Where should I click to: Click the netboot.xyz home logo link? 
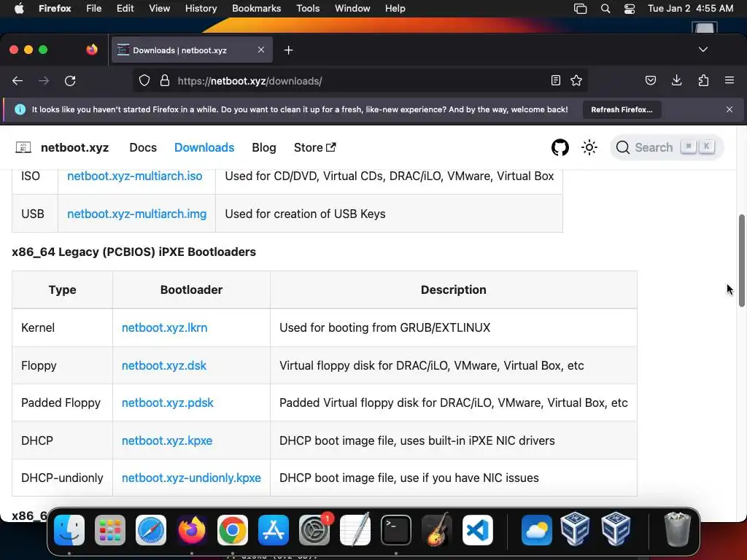coord(62,147)
